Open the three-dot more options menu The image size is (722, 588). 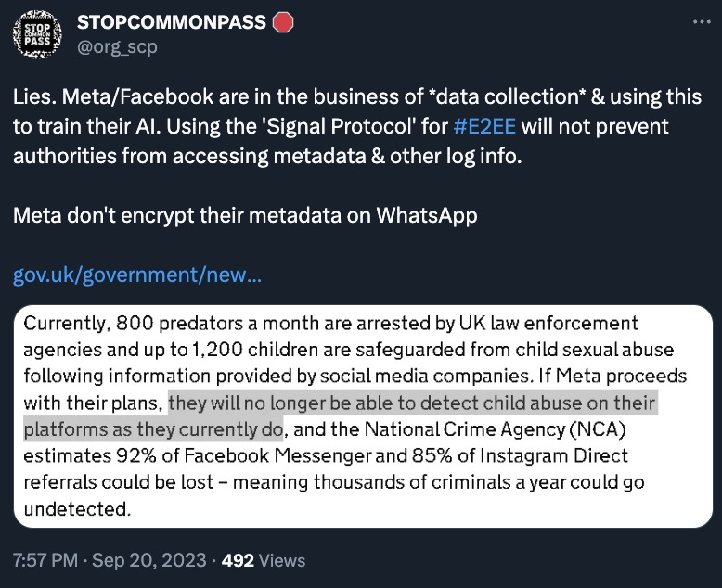702,21
